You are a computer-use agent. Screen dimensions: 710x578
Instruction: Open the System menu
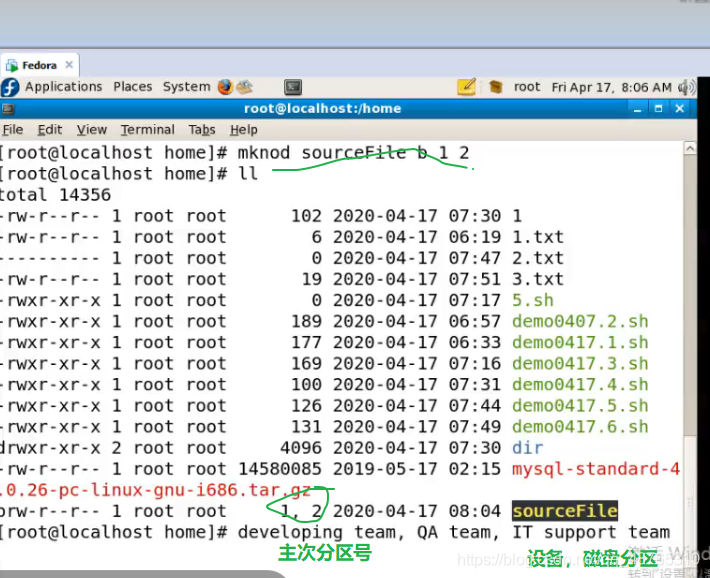(187, 87)
